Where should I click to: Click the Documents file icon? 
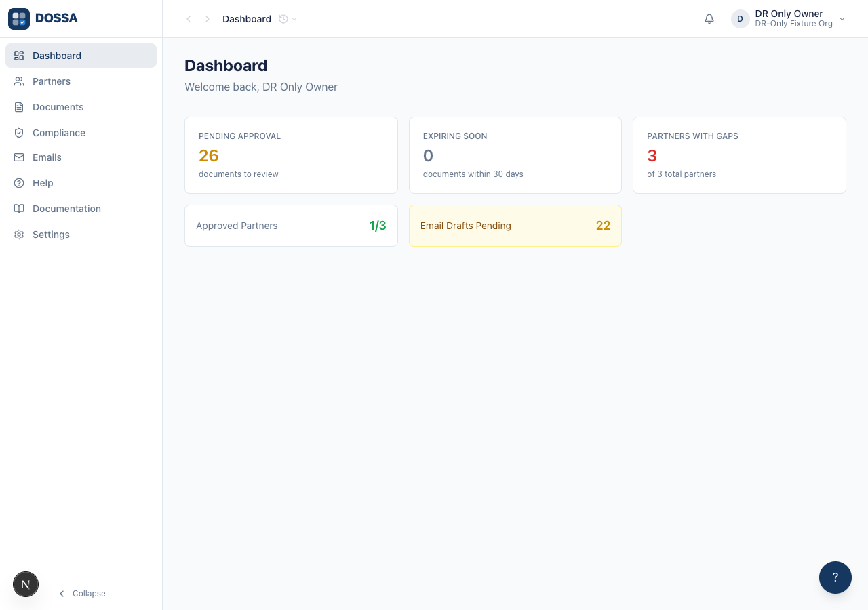click(19, 107)
